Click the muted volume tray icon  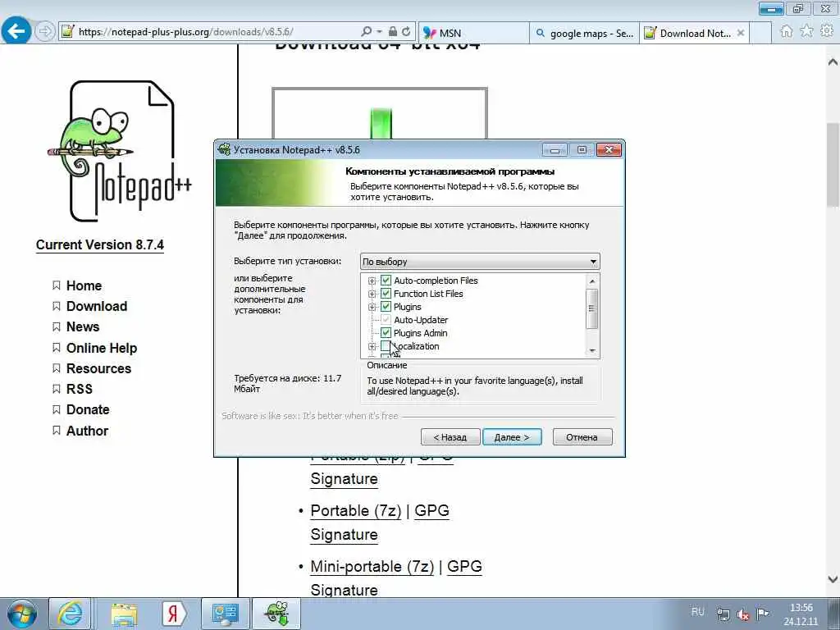[743, 614]
